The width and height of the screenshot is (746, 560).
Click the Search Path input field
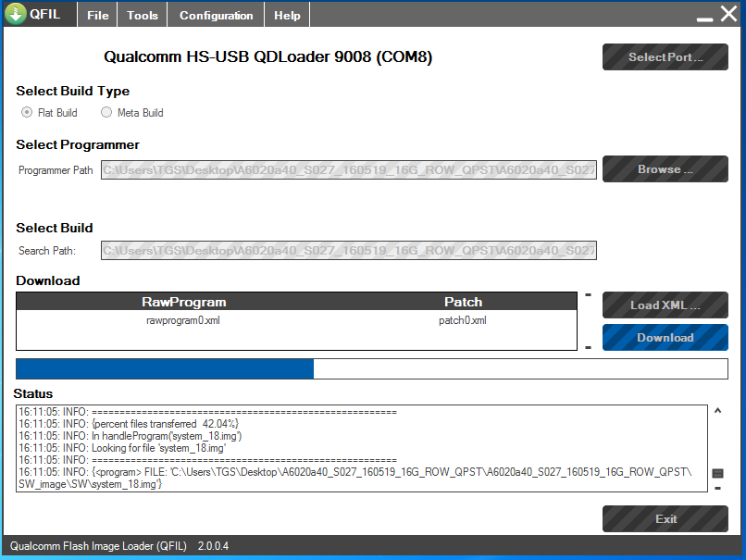coord(349,250)
